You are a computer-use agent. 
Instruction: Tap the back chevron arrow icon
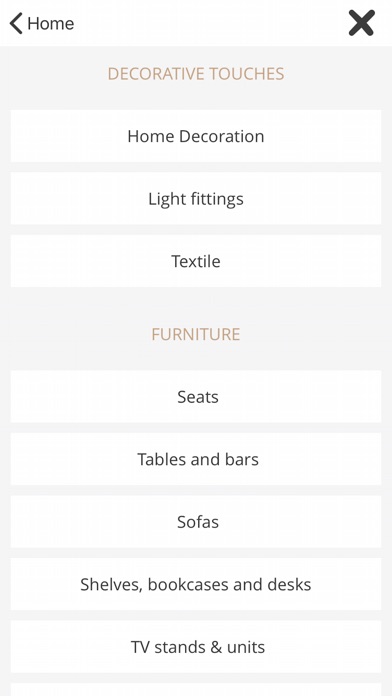click(x=16, y=23)
